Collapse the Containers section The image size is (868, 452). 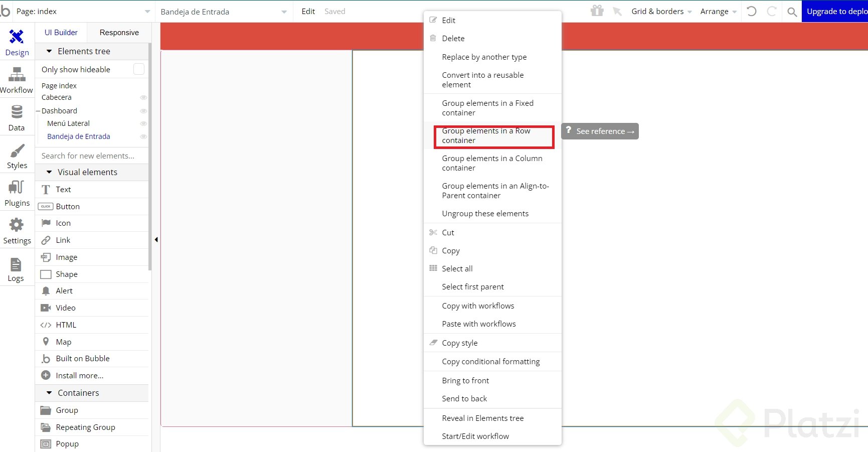coord(49,393)
